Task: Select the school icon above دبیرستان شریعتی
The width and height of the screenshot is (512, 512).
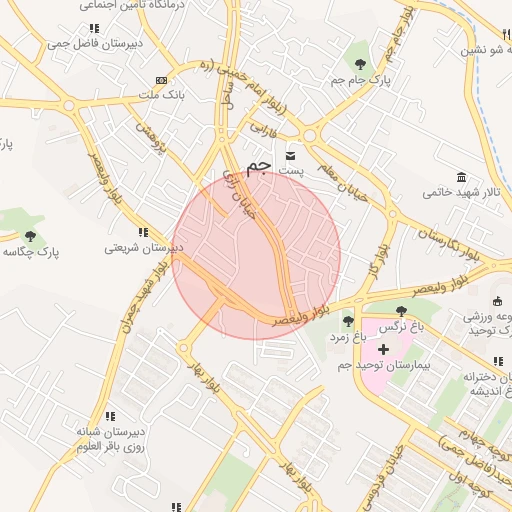Action: point(143,232)
